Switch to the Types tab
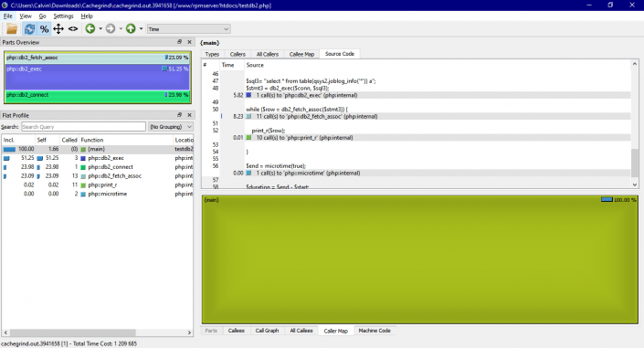644x348 pixels. pyautogui.click(x=212, y=54)
